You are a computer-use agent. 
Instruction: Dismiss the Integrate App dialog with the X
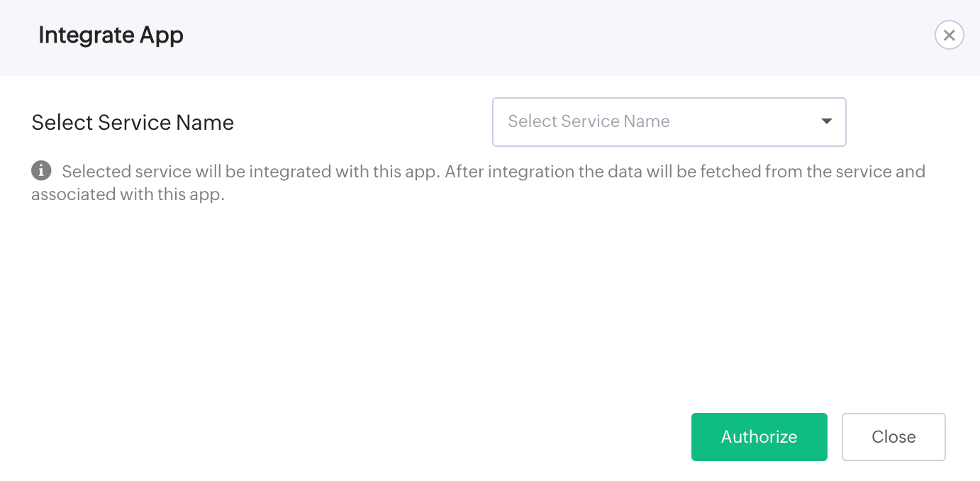(949, 35)
